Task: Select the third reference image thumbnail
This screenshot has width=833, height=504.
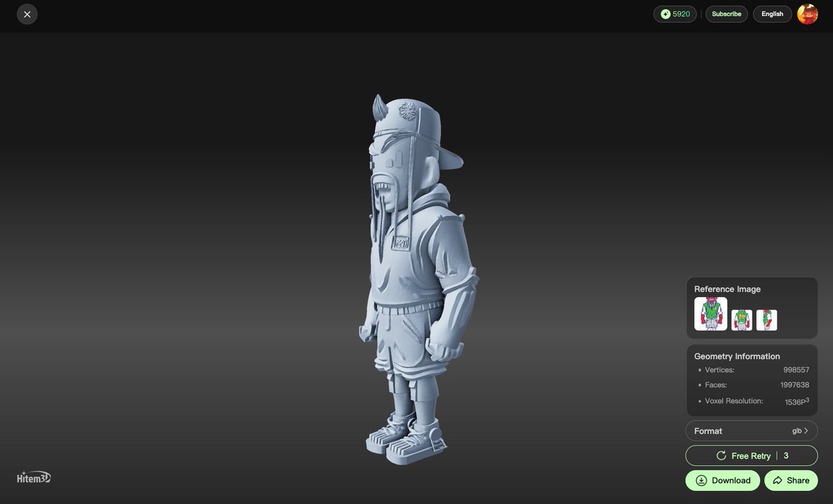Action: pos(766,320)
